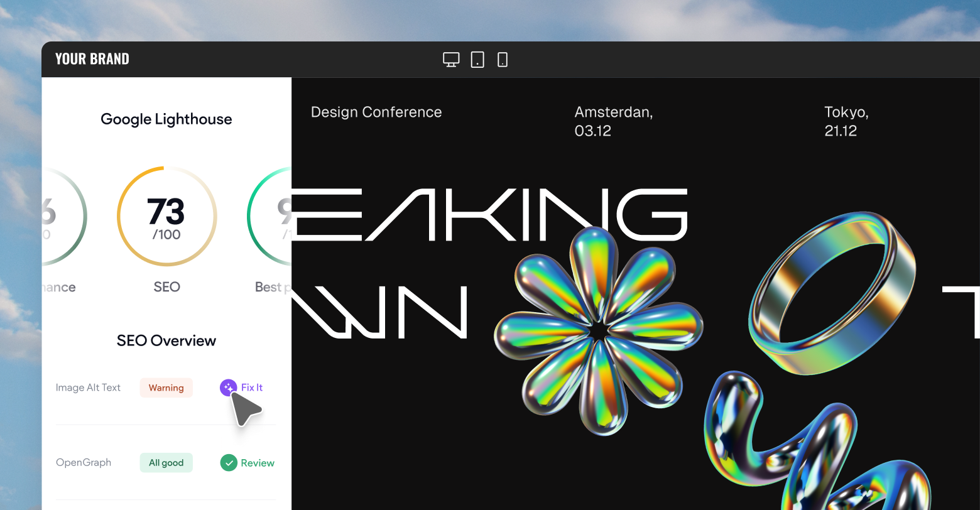Select the Best practices score circle
Screen dimensions: 980x510
pos(270,217)
